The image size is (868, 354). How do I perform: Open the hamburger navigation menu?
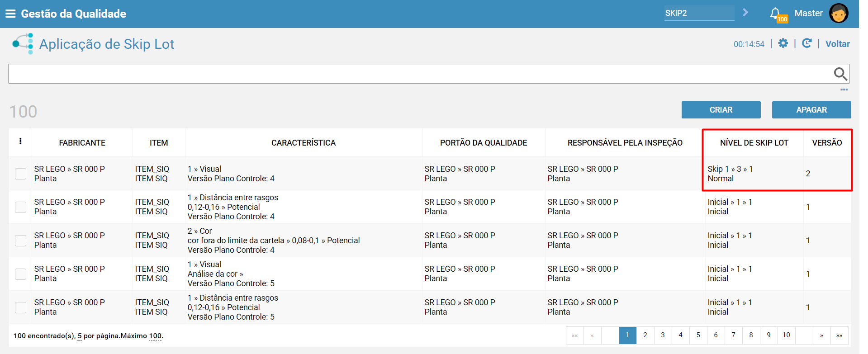pos(10,14)
